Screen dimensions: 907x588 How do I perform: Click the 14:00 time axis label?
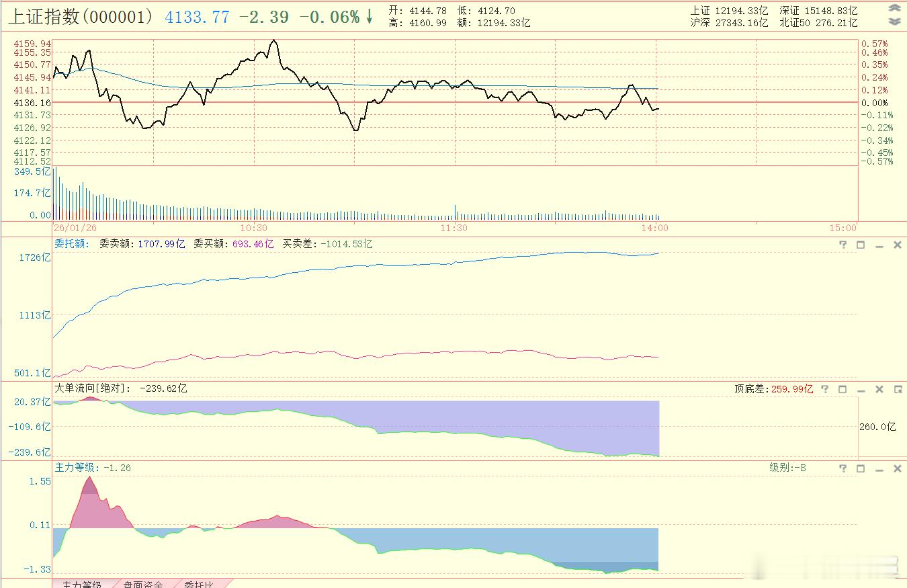pos(655,228)
